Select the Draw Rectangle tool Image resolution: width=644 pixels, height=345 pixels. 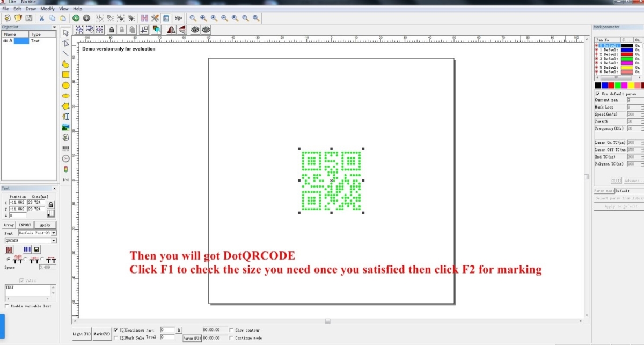[66, 75]
